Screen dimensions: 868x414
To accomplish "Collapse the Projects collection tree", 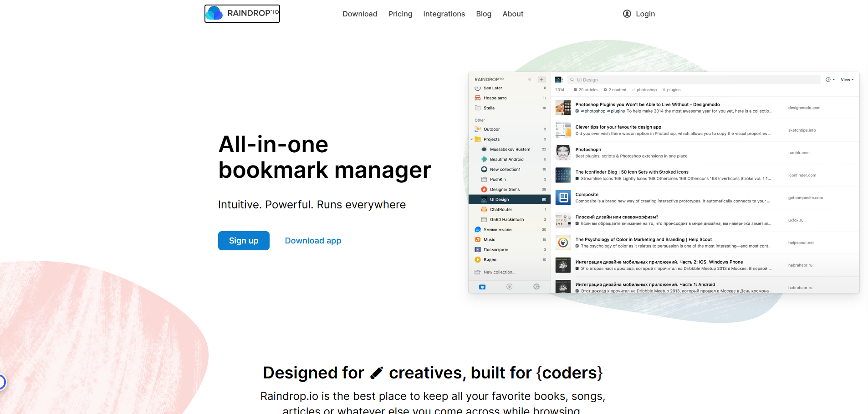I will [x=471, y=140].
